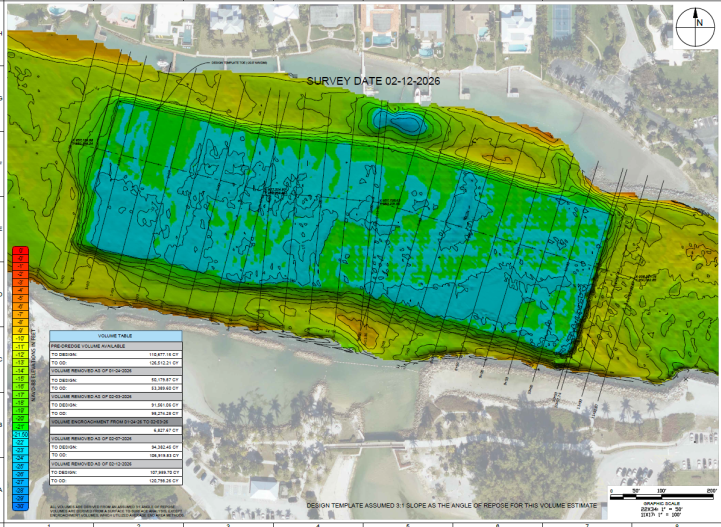Image resolution: width=721 pixels, height=527 pixels.
Task: Click the red 0' elevation legend swatch
Action: tap(21, 251)
